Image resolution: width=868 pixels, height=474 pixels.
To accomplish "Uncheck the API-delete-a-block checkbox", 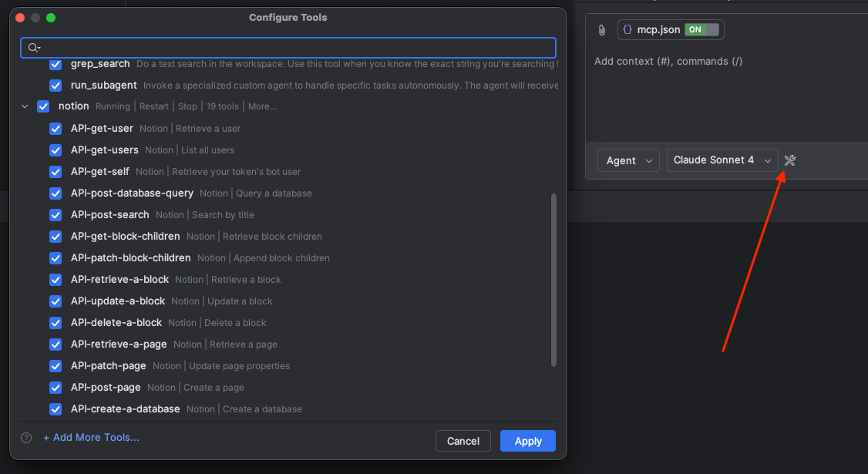I will (56, 323).
